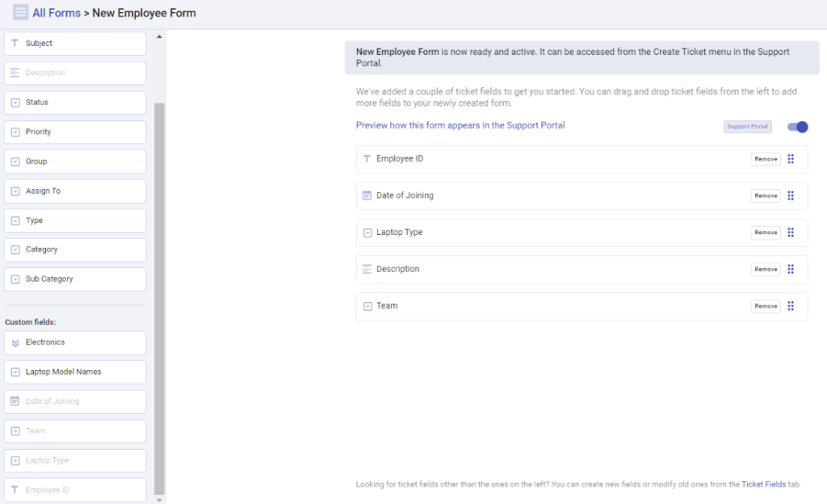Click the drag handle icon on Employee ID row
827x504 pixels.
pyautogui.click(x=791, y=159)
